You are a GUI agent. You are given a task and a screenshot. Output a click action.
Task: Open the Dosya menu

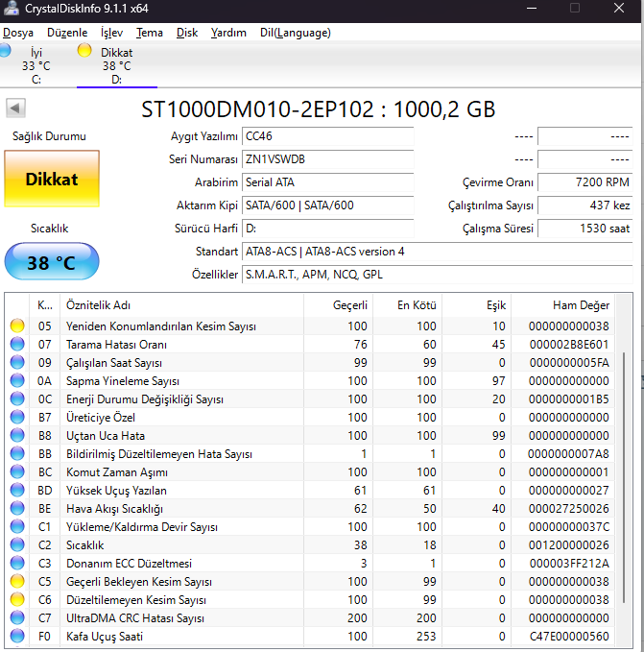[18, 33]
